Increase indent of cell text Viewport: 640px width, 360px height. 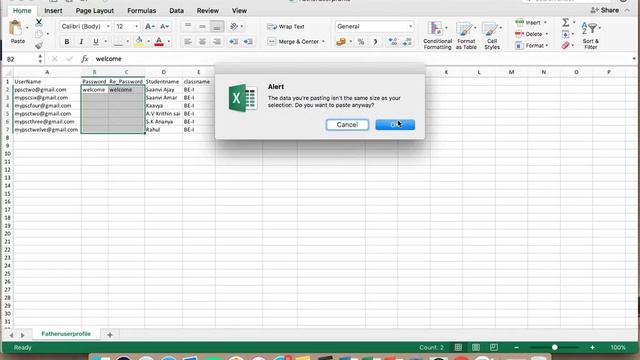248,42
